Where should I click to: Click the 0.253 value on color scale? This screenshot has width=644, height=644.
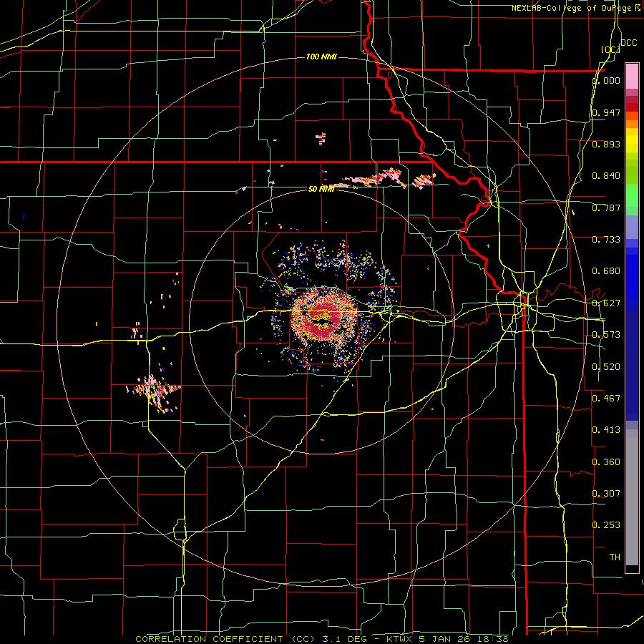pos(606,525)
